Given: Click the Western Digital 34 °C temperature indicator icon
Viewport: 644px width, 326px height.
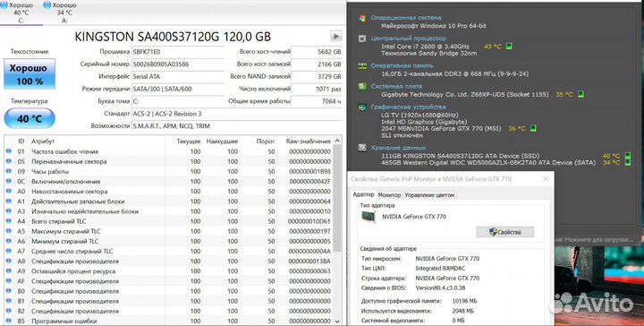Looking at the screenshot, I should 628,162.
